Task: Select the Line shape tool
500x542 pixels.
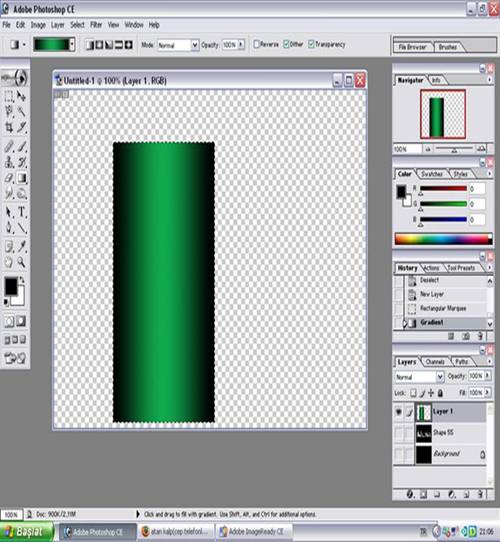Action: coord(21,228)
